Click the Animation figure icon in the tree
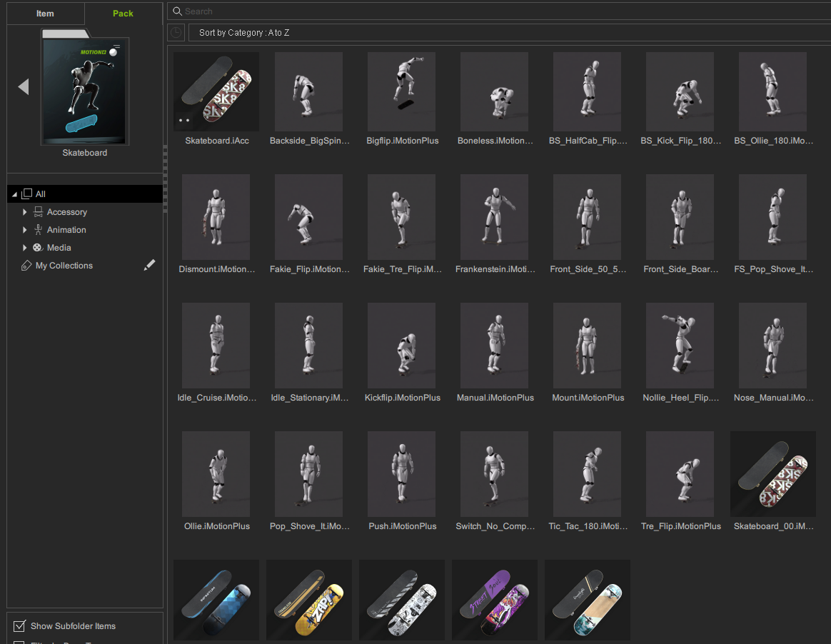The height and width of the screenshot is (644, 831). click(x=39, y=230)
